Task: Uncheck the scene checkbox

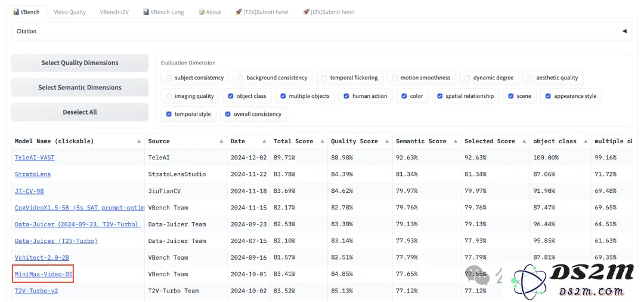Action: pos(511,96)
